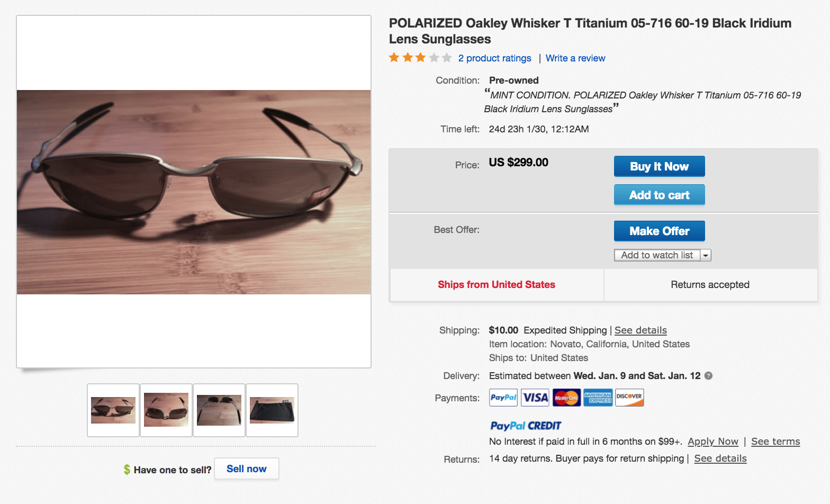Click the PayPal payment icon
Image resolution: width=830 pixels, height=504 pixels.
click(503, 398)
